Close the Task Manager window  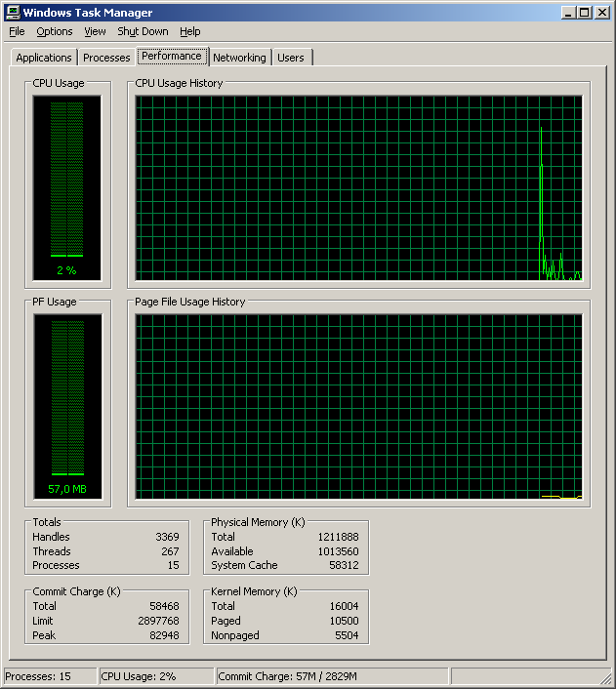[602, 13]
